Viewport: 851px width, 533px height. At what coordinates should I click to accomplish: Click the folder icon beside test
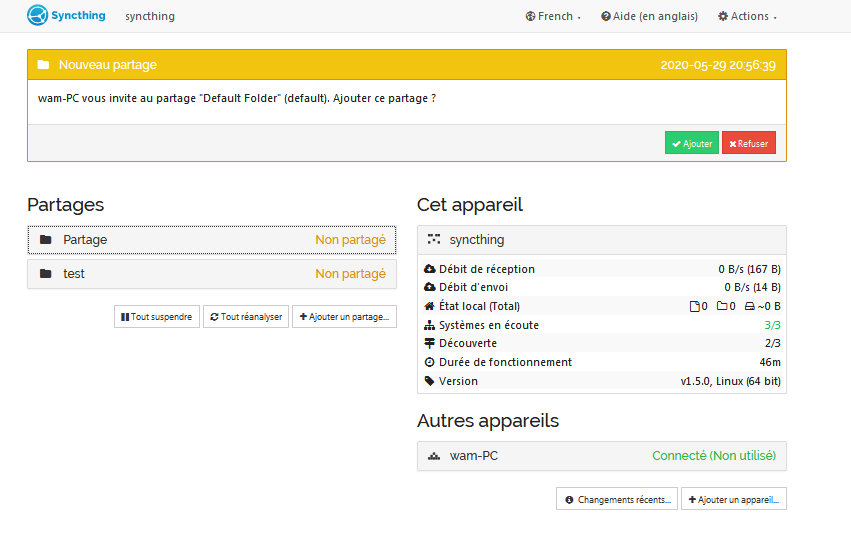click(x=45, y=274)
